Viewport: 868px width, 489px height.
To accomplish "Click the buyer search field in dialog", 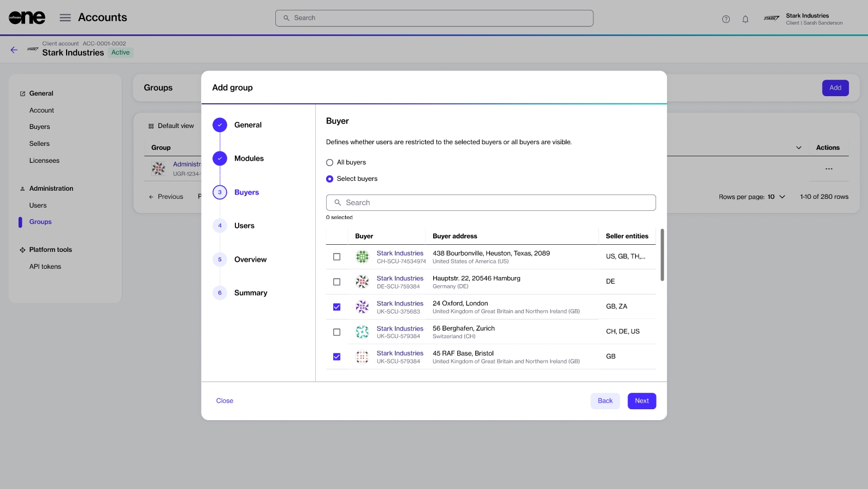I will pyautogui.click(x=491, y=203).
